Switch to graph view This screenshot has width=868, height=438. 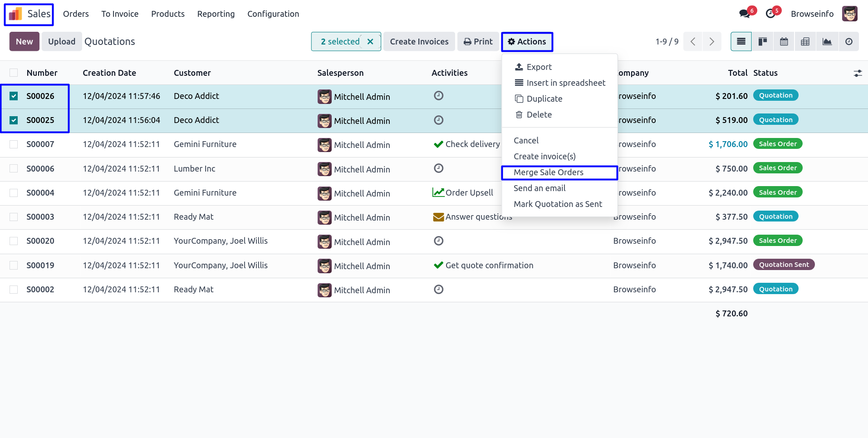click(x=827, y=42)
